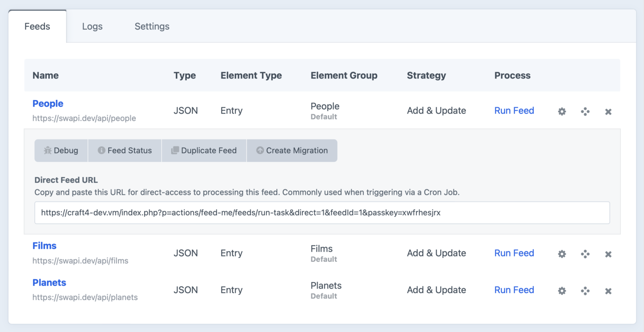Click the Element Type column header

click(x=251, y=75)
